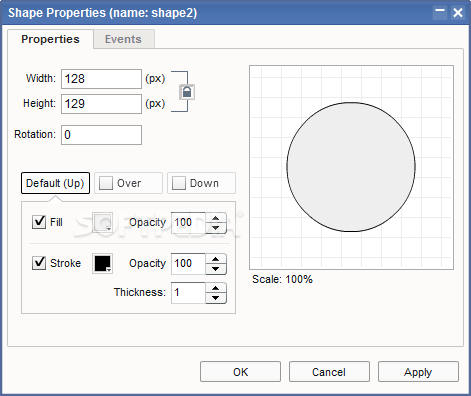Uncheck the Stroke checkbox
471x396 pixels.
39,263
